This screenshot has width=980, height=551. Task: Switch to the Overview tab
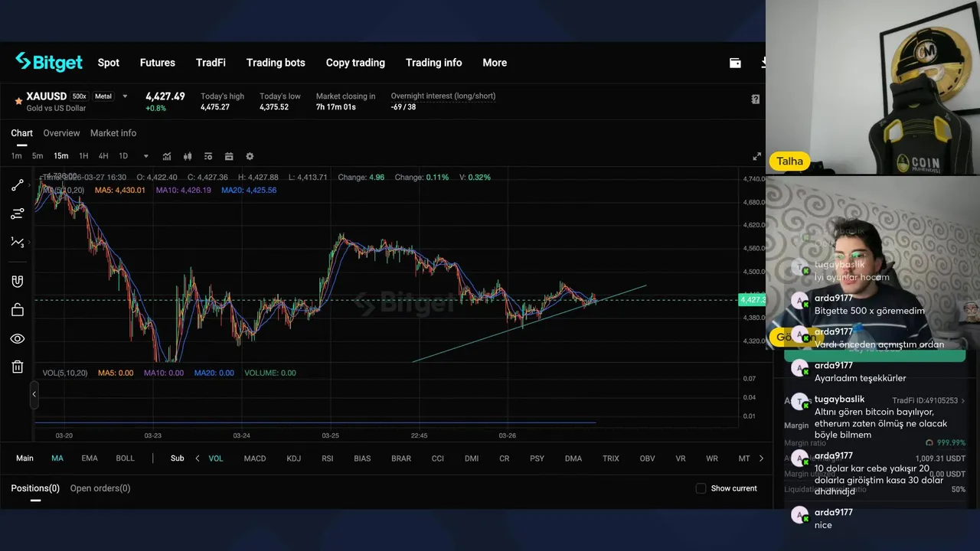[x=61, y=133]
